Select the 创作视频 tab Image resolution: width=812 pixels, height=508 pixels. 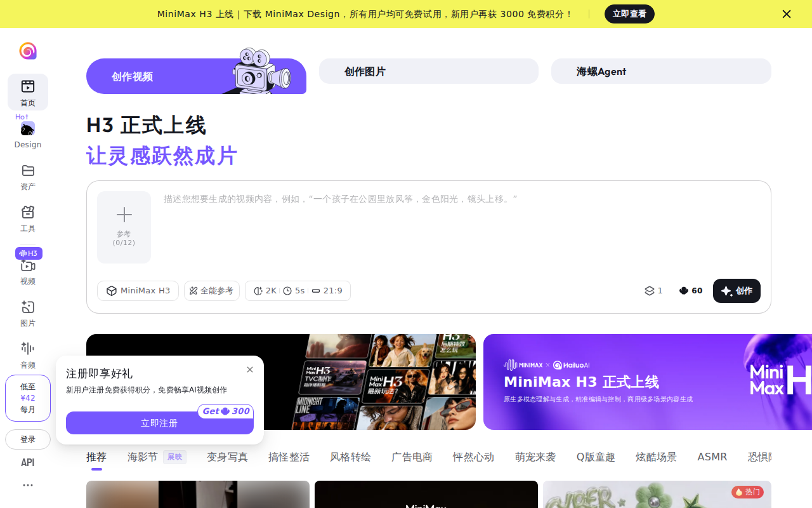(x=196, y=76)
